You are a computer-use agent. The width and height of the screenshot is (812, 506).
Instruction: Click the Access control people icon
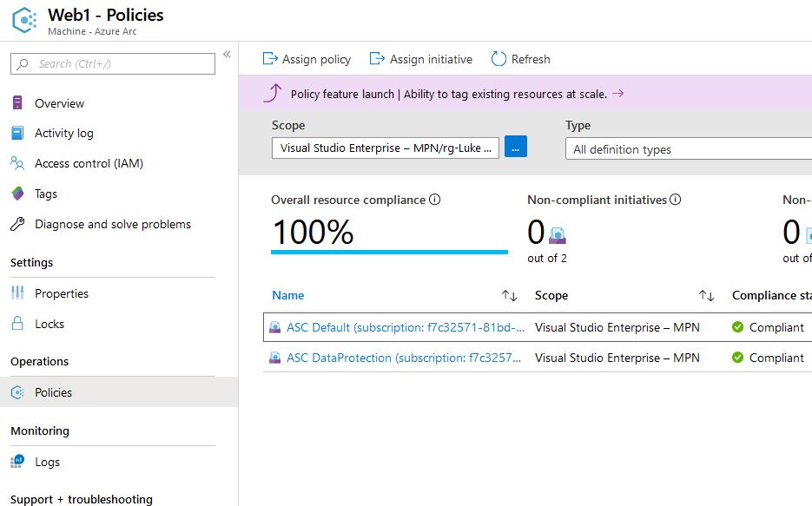17,163
